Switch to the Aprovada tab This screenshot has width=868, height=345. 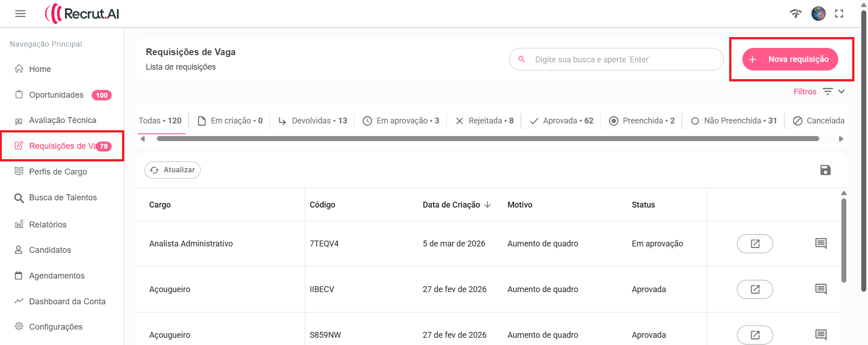[x=561, y=121]
